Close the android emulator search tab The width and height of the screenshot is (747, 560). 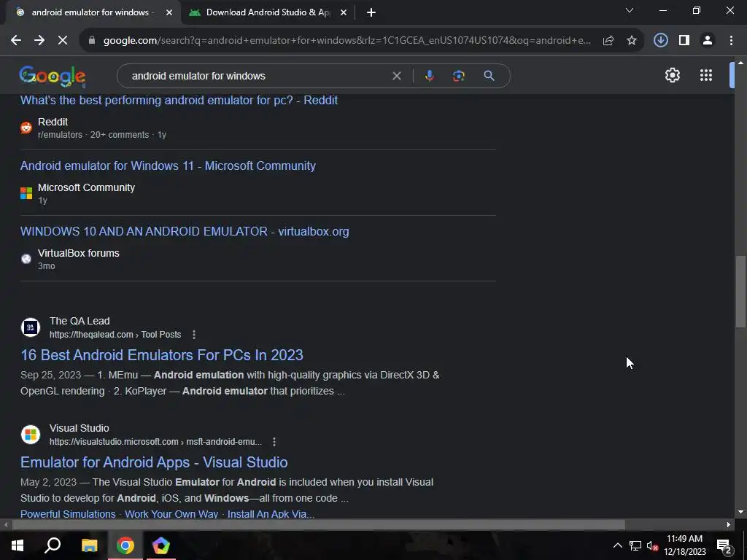(x=169, y=13)
